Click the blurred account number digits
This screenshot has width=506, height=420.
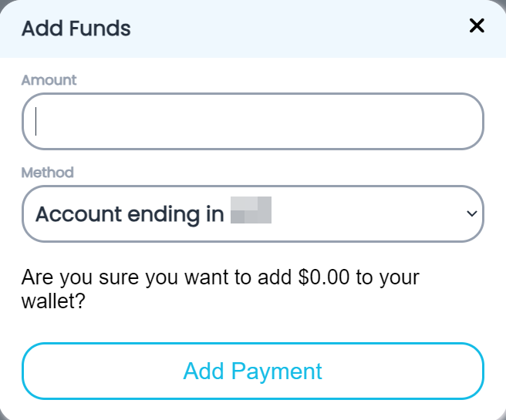(251, 210)
